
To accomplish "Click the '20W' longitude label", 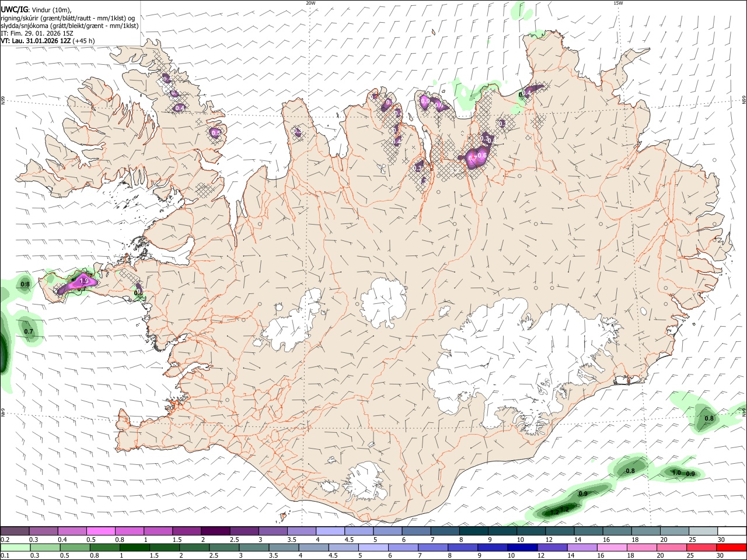I will coord(310,3).
